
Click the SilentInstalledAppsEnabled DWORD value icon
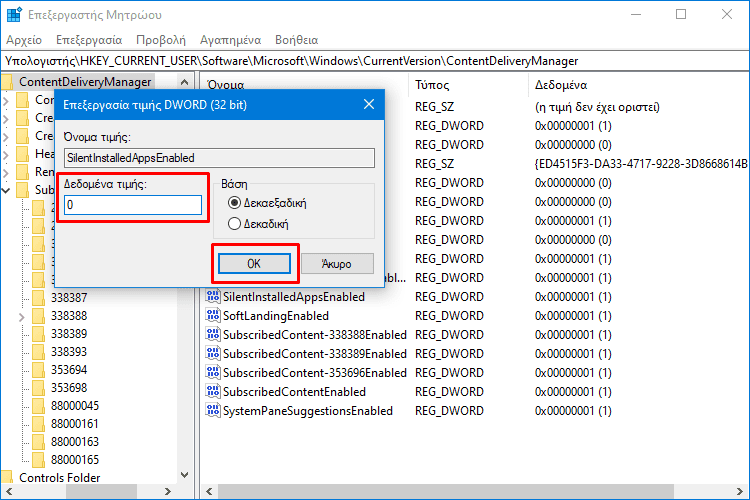coord(213,296)
